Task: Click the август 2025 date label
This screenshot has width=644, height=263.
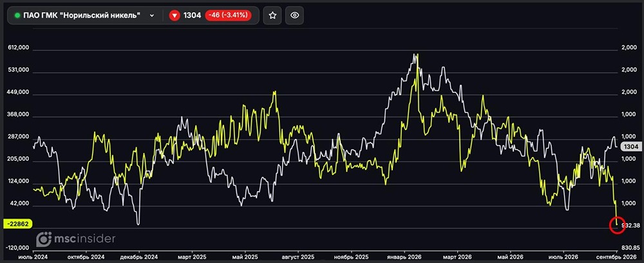Action: 298,257
